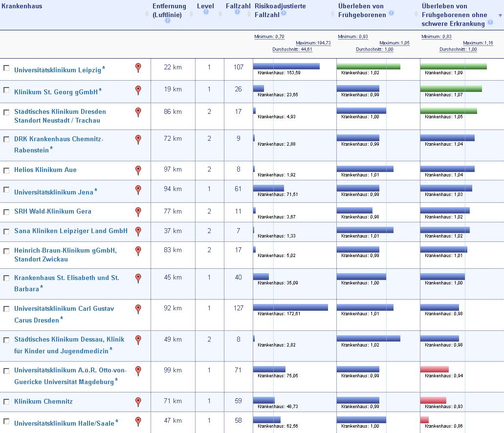Sort by Risikoadjustierte Fallzahl arrows

click(x=333, y=14)
